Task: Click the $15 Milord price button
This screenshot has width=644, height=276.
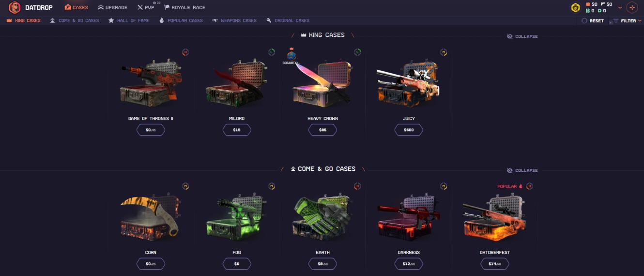Action: click(x=237, y=130)
